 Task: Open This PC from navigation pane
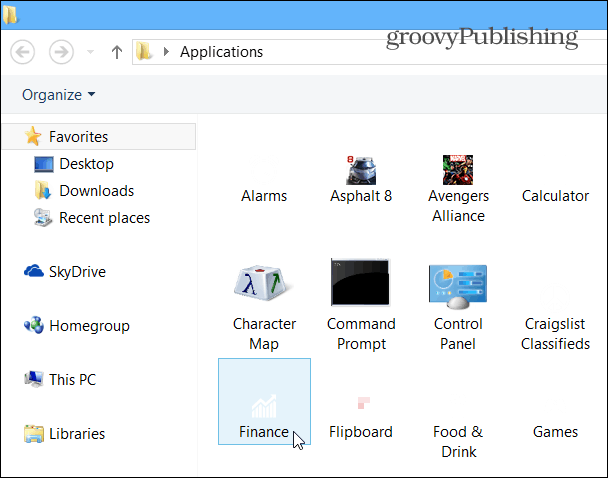[72, 380]
